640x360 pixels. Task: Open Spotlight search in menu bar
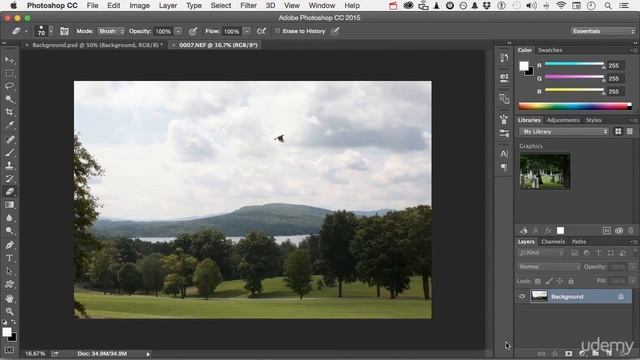point(608,6)
